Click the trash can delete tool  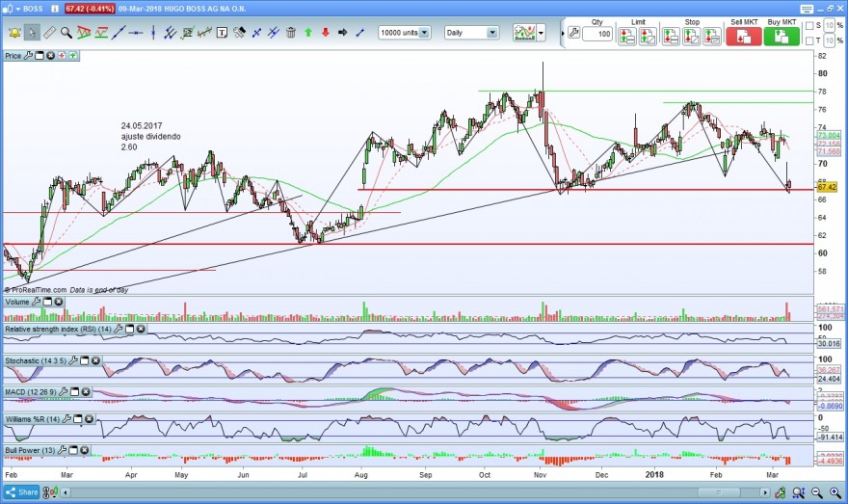tap(291, 33)
